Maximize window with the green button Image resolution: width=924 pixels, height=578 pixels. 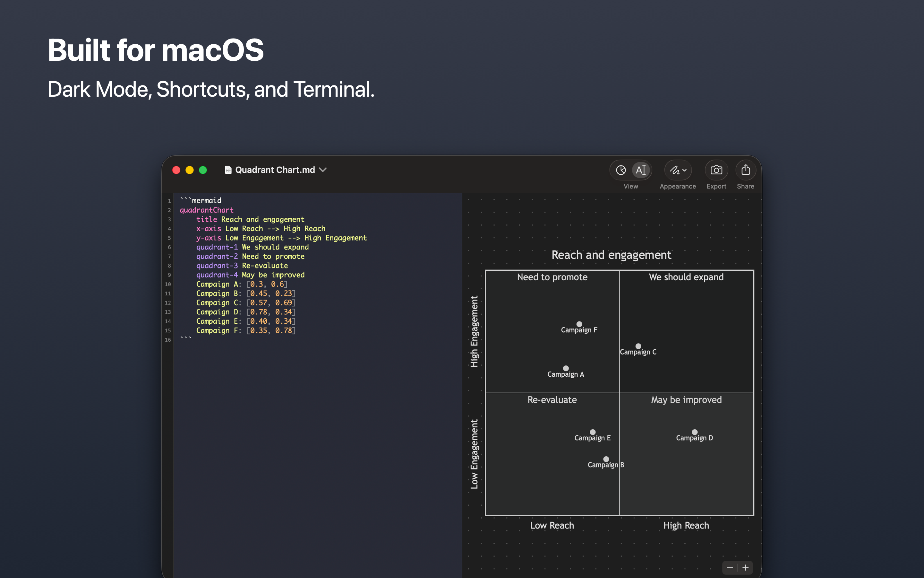tap(203, 170)
